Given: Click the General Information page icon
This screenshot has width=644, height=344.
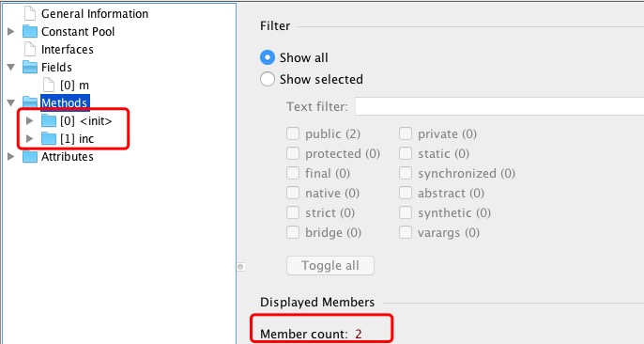Looking at the screenshot, I should (x=30, y=13).
